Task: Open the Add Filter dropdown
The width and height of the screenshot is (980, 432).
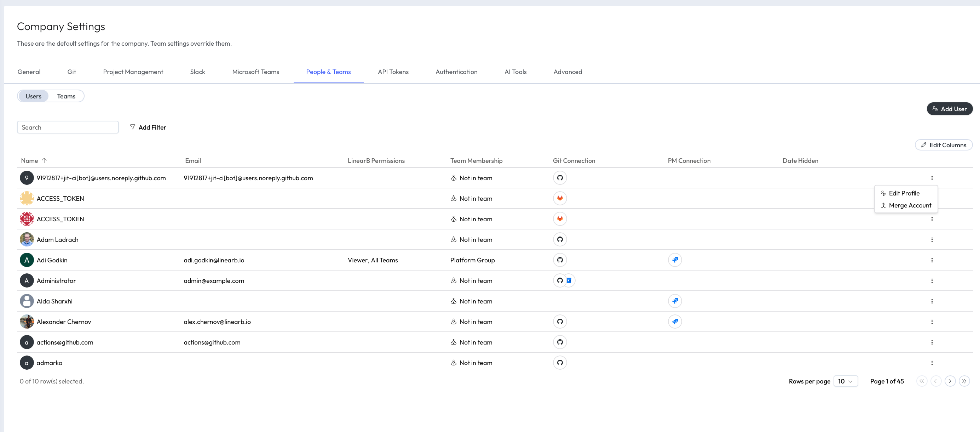Action: 148,127
